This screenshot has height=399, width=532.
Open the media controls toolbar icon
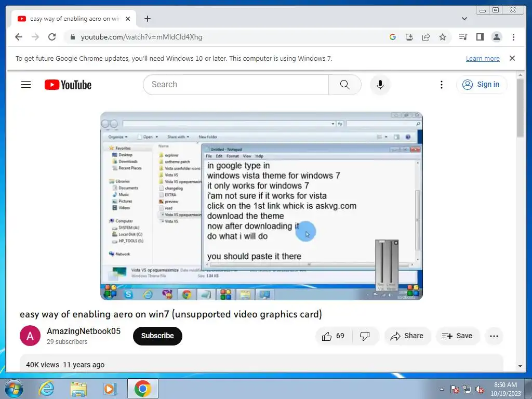pyautogui.click(x=463, y=37)
